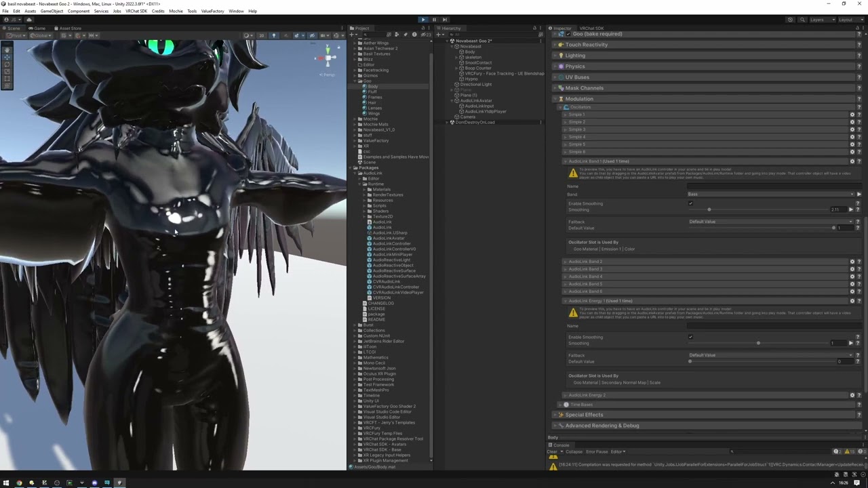Screen dimensions: 868x488
Task: Uncheck Enable Smoothing for AudioLink Energy 1
Action: [x=691, y=337]
